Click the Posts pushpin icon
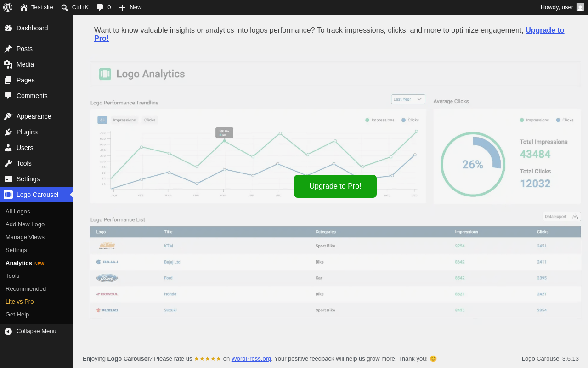This screenshot has height=368, width=588. [8, 49]
